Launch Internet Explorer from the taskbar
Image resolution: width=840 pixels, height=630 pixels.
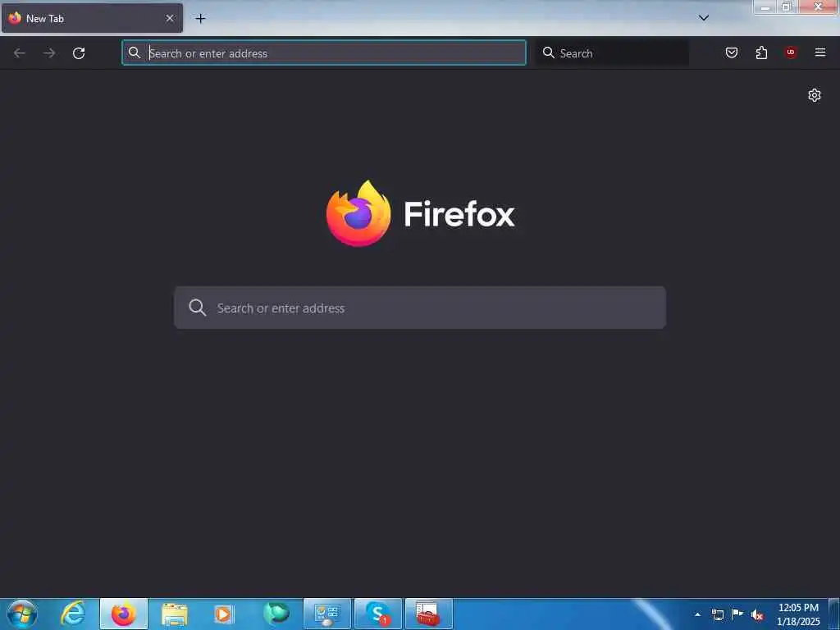pos(73,614)
